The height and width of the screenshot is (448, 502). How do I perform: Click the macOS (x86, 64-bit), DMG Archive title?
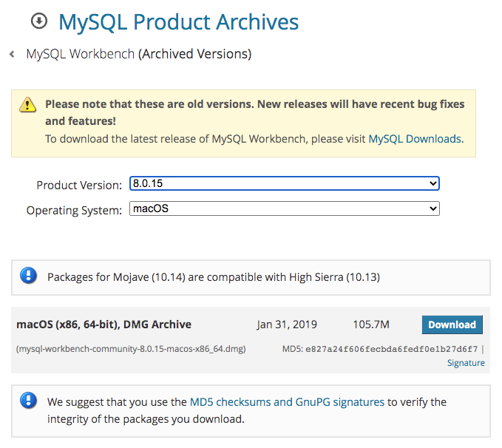(104, 324)
